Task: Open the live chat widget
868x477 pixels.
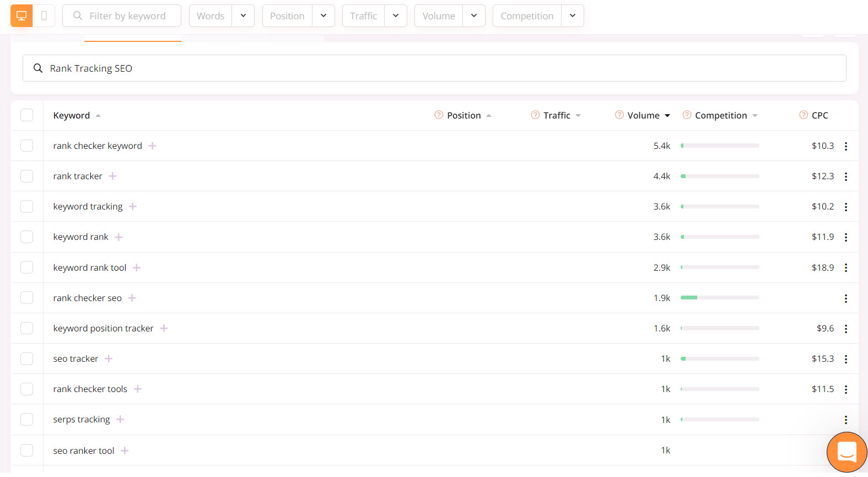Action: 847,452
